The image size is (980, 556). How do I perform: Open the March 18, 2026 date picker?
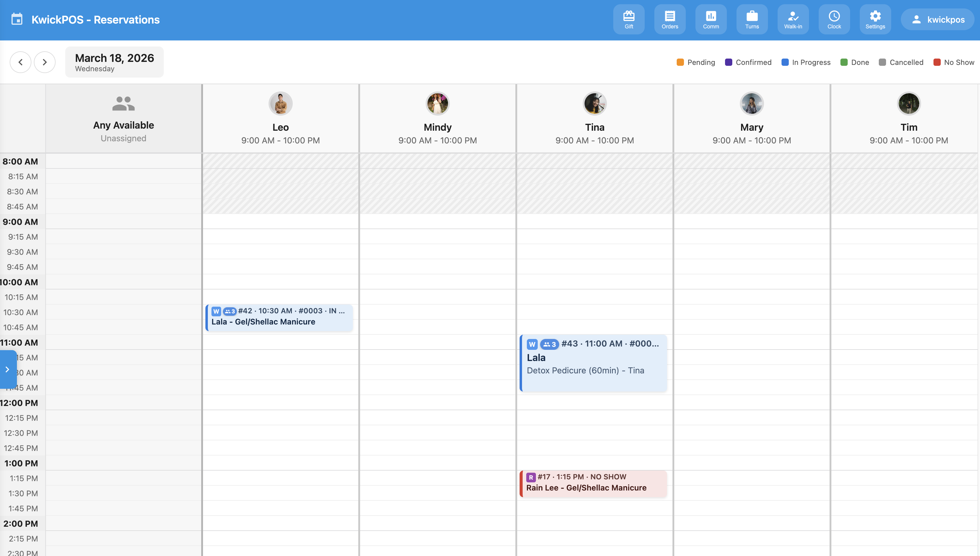click(114, 62)
